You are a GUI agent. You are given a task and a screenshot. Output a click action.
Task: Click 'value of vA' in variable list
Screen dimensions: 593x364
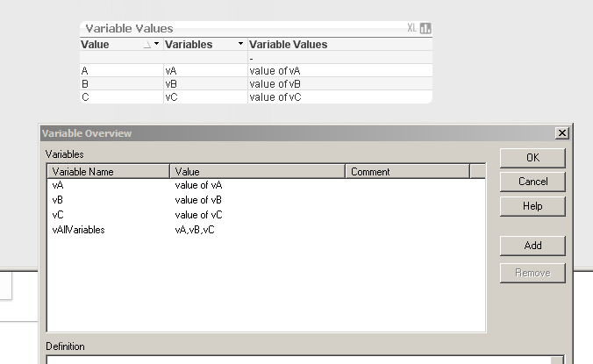click(x=198, y=185)
